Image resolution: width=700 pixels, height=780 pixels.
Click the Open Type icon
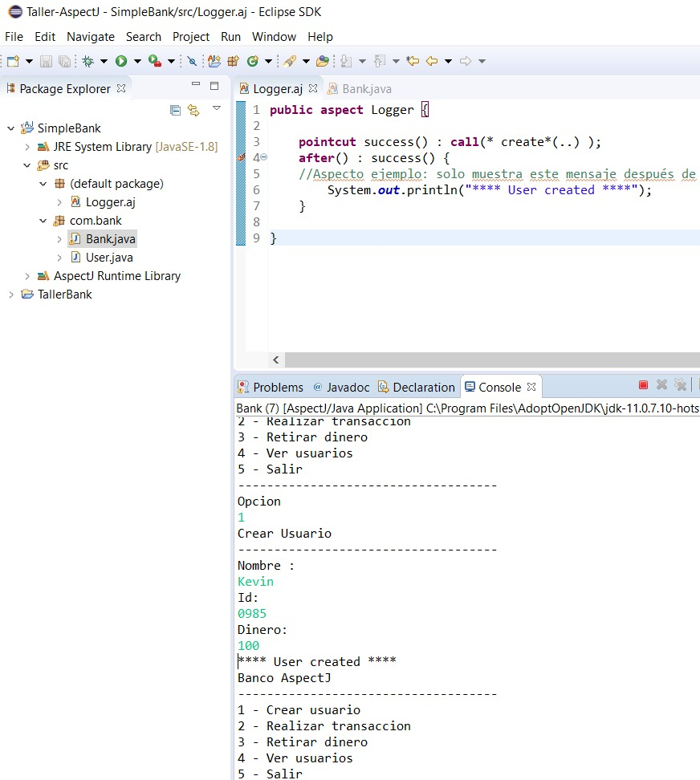click(x=323, y=61)
